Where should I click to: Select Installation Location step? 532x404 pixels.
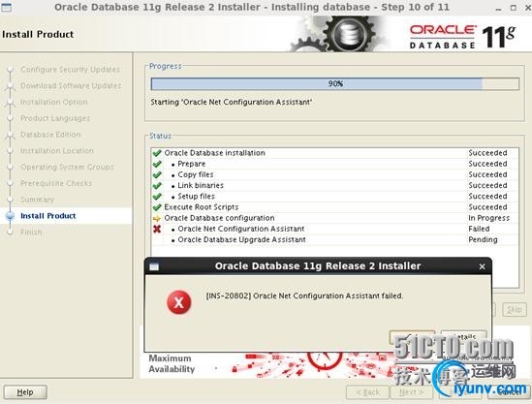pyautogui.click(x=56, y=150)
